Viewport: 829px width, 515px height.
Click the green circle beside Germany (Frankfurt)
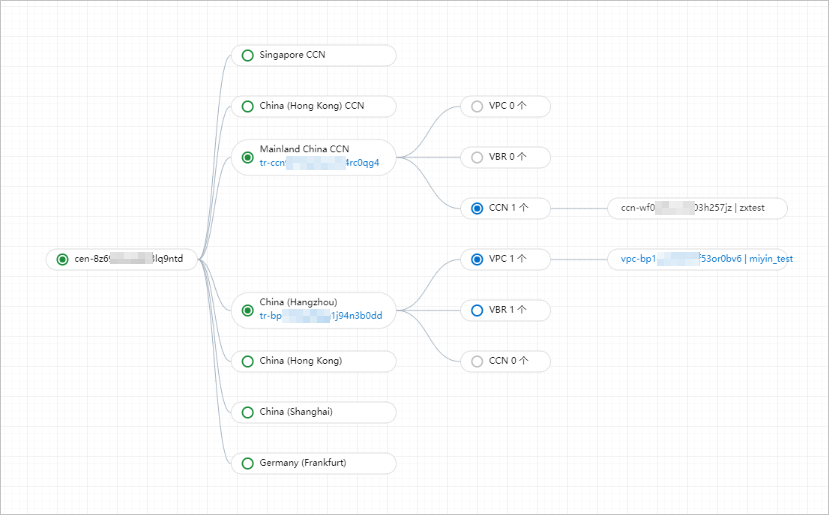point(247,463)
